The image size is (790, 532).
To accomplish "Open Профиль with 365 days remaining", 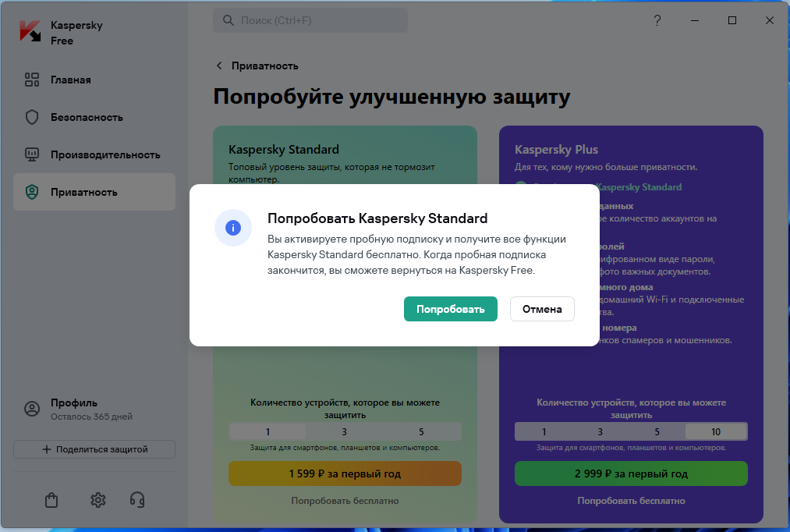I will pyautogui.click(x=94, y=409).
